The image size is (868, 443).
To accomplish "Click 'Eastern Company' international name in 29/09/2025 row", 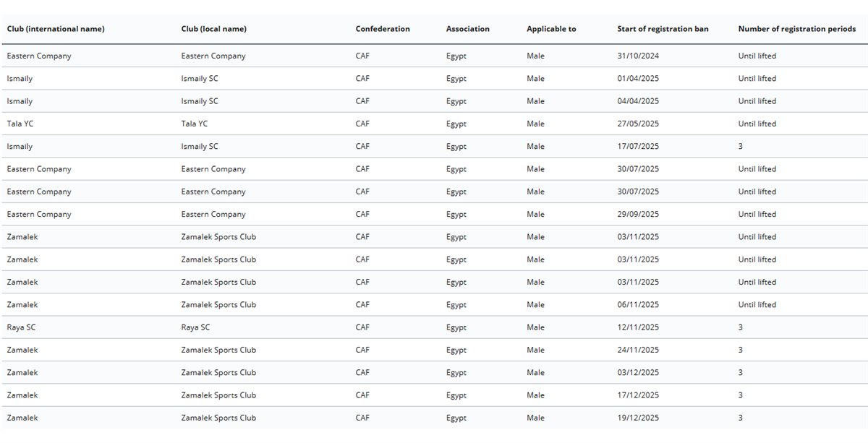I will click(39, 214).
